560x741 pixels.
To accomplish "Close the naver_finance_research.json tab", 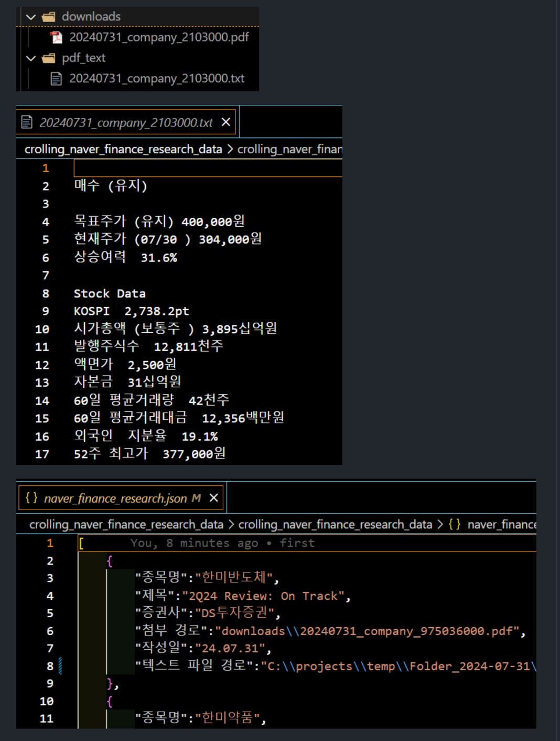I will 214,498.
